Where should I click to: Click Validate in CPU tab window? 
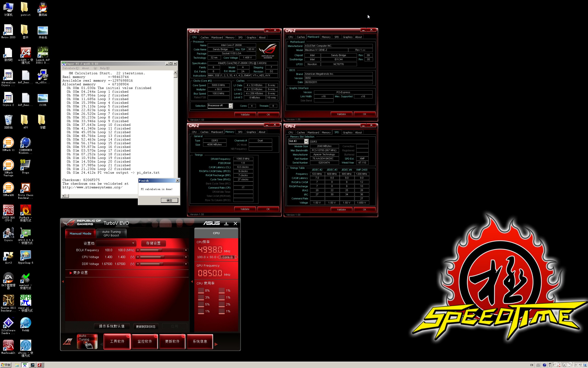[245, 114]
